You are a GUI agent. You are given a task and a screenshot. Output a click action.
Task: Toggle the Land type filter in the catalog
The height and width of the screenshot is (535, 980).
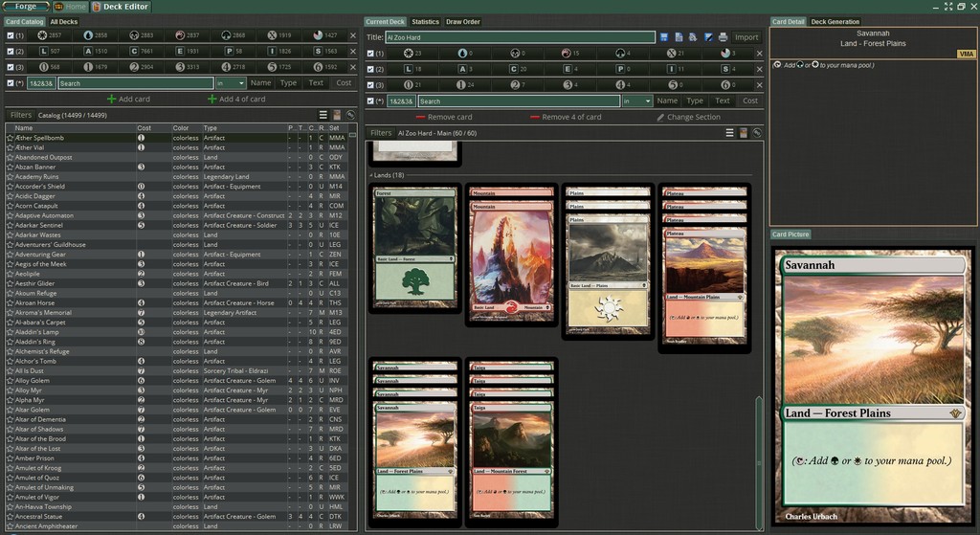point(42,51)
